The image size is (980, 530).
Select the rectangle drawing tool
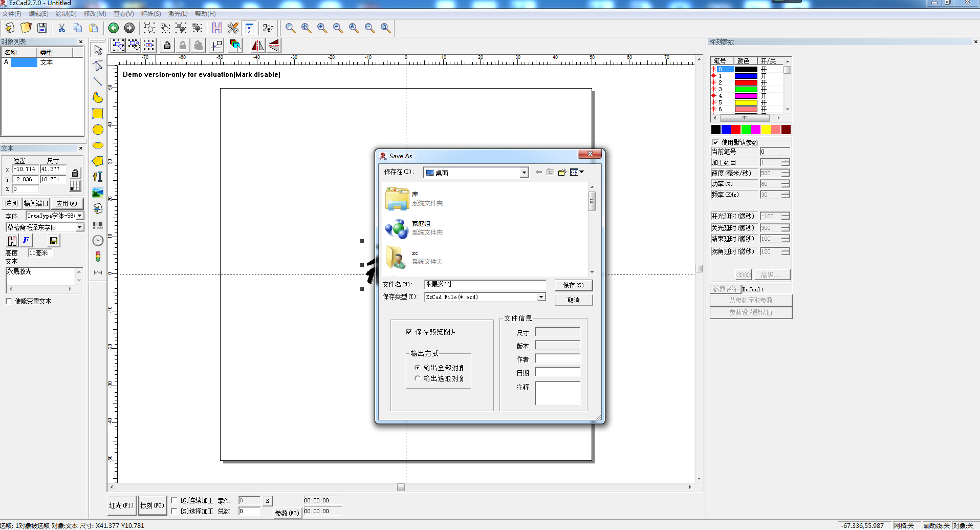98,114
